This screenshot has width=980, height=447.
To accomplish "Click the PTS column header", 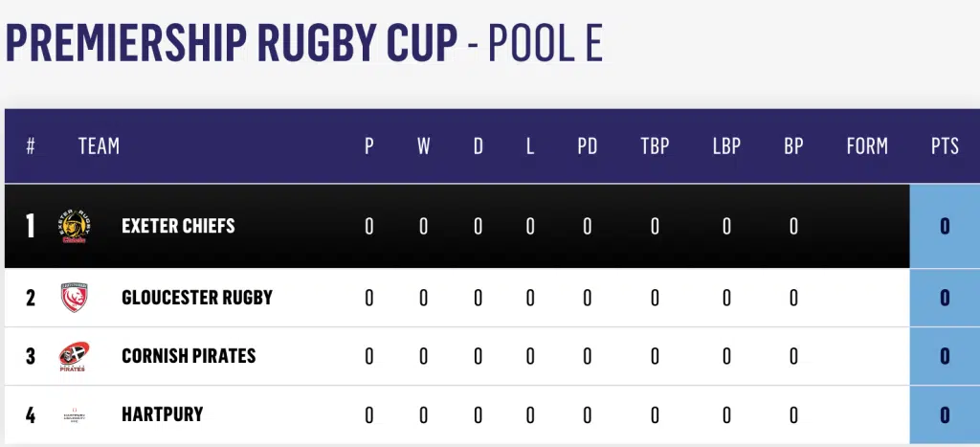I will pos(945,146).
